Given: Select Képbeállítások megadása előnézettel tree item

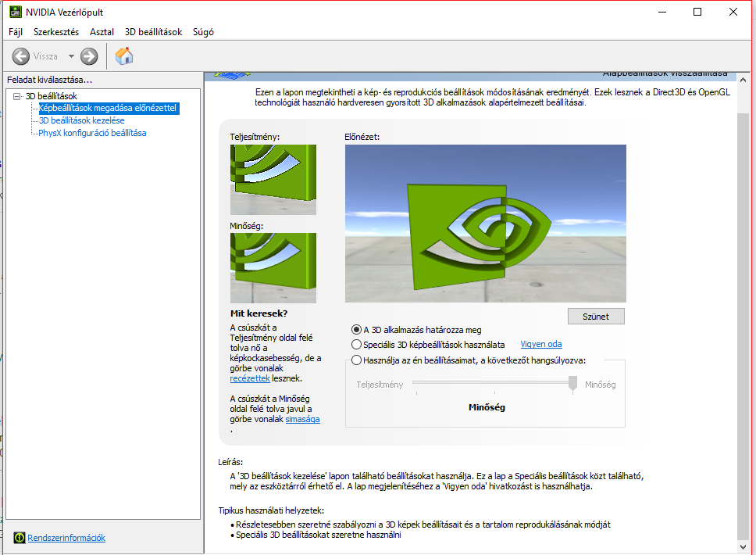Looking at the screenshot, I should click(x=109, y=108).
